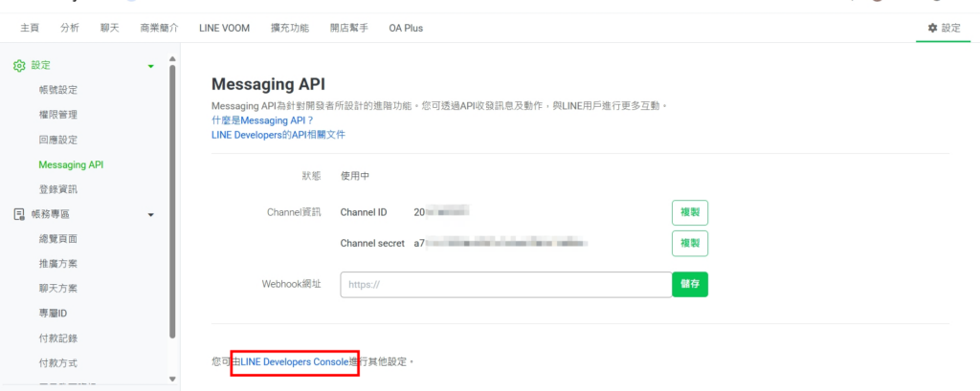The width and height of the screenshot is (980, 391).
Task: Open the 開店幫手 tab
Action: pos(348,28)
